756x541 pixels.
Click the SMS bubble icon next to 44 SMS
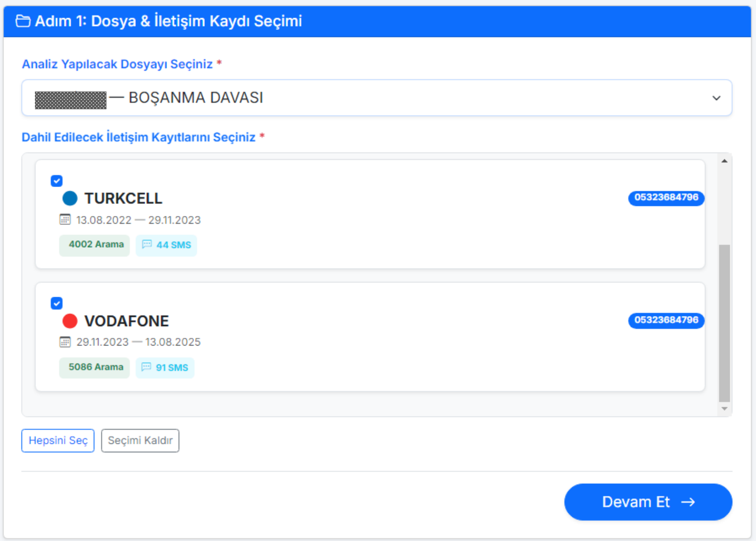pos(147,245)
